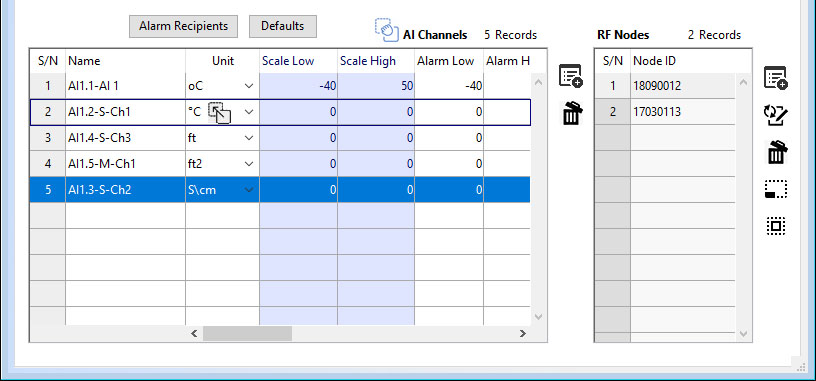
Task: Click the Unit column header
Action: tap(222, 61)
